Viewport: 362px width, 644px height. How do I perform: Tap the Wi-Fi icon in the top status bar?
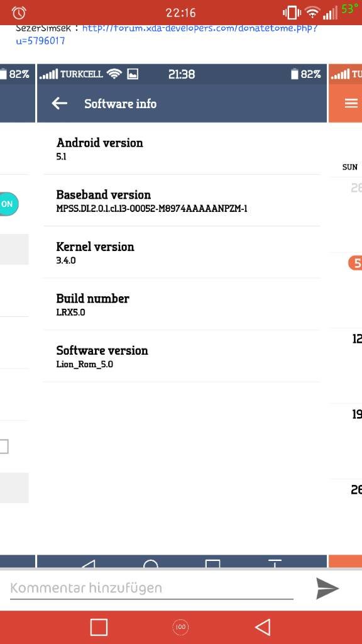(x=313, y=13)
